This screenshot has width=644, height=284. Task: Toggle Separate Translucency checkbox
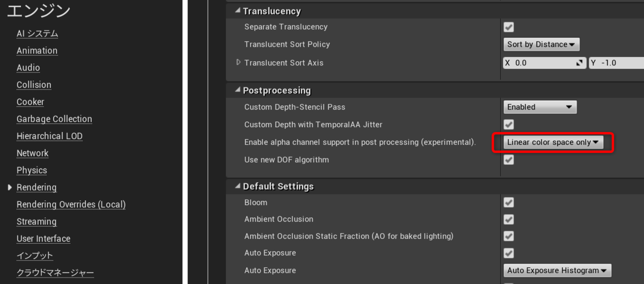(x=508, y=27)
